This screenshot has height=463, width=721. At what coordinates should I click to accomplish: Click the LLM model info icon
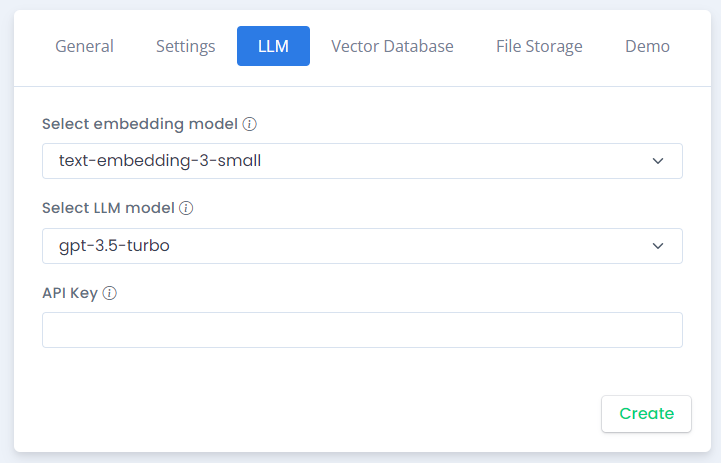[x=186, y=208]
